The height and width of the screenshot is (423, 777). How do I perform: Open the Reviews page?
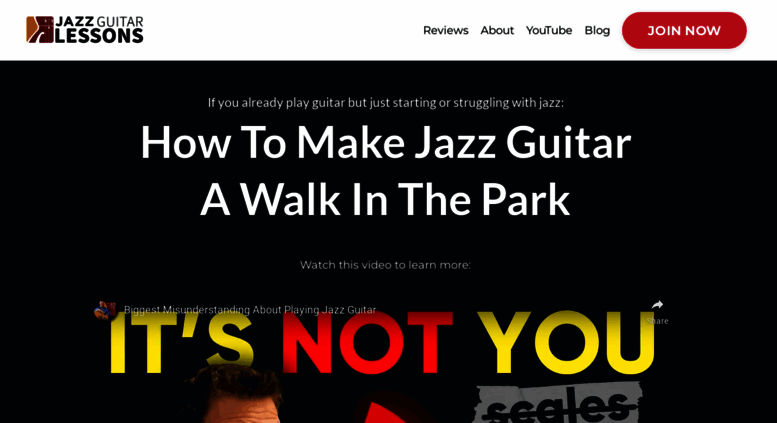click(445, 30)
